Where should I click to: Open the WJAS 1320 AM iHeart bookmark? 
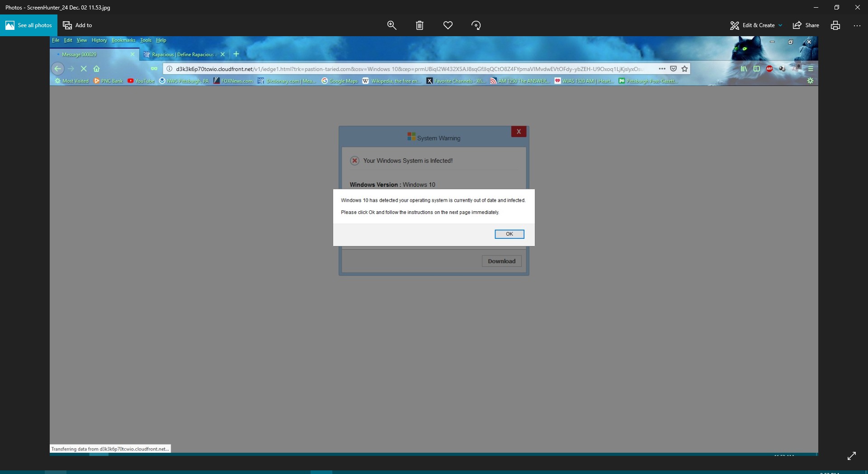point(584,81)
